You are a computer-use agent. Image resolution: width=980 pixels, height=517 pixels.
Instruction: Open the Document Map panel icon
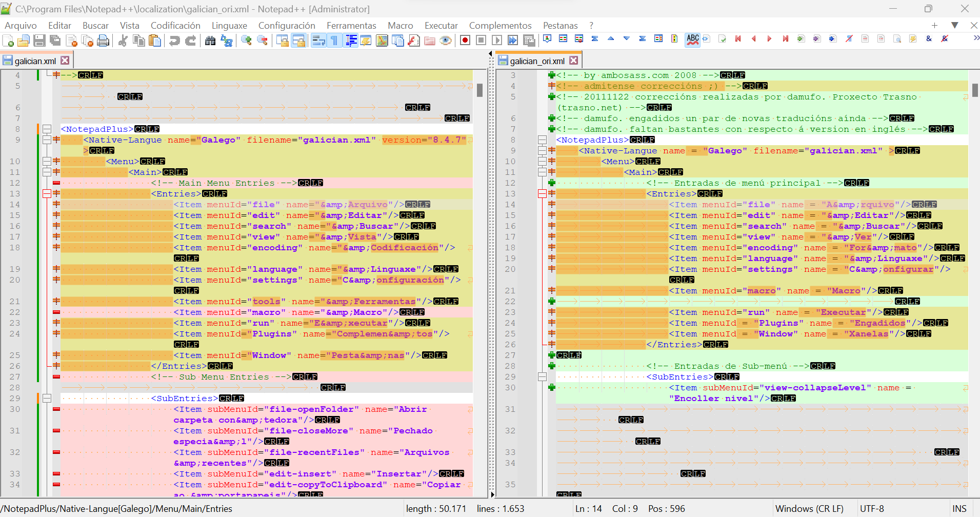tap(382, 41)
